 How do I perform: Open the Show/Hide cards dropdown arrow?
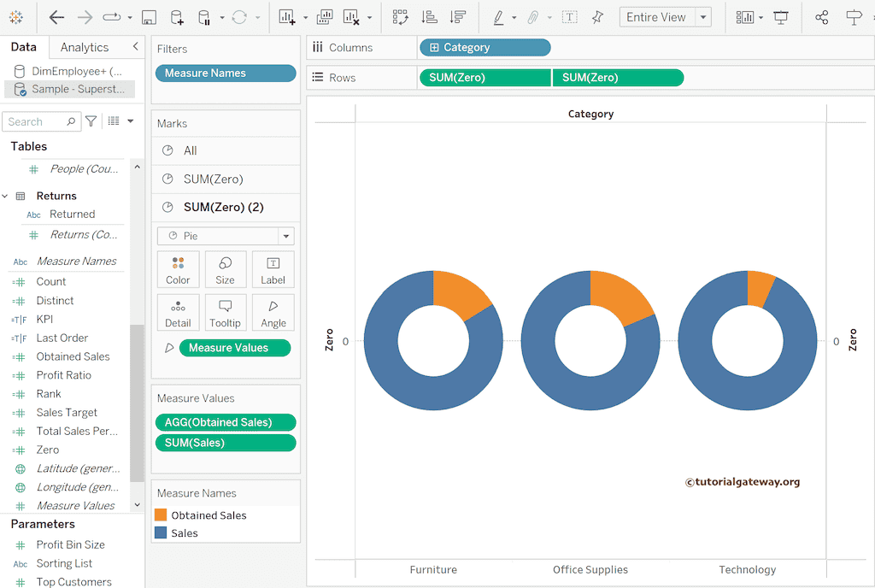[x=760, y=18]
